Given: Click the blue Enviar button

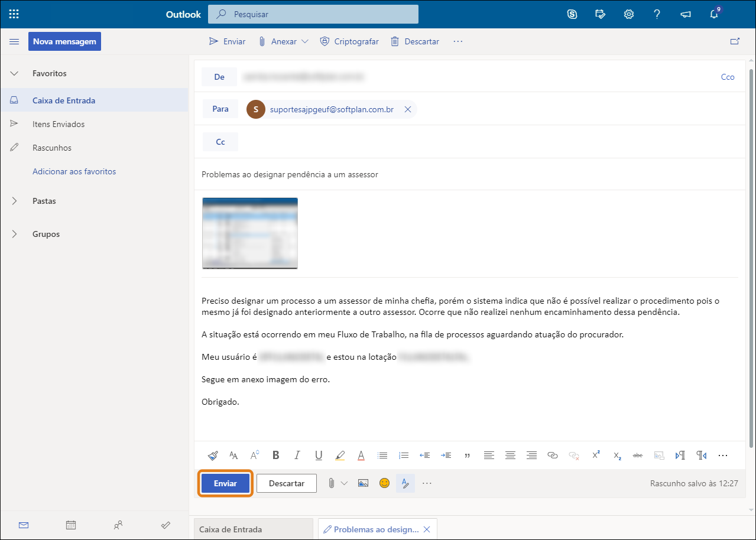Looking at the screenshot, I should pyautogui.click(x=225, y=483).
